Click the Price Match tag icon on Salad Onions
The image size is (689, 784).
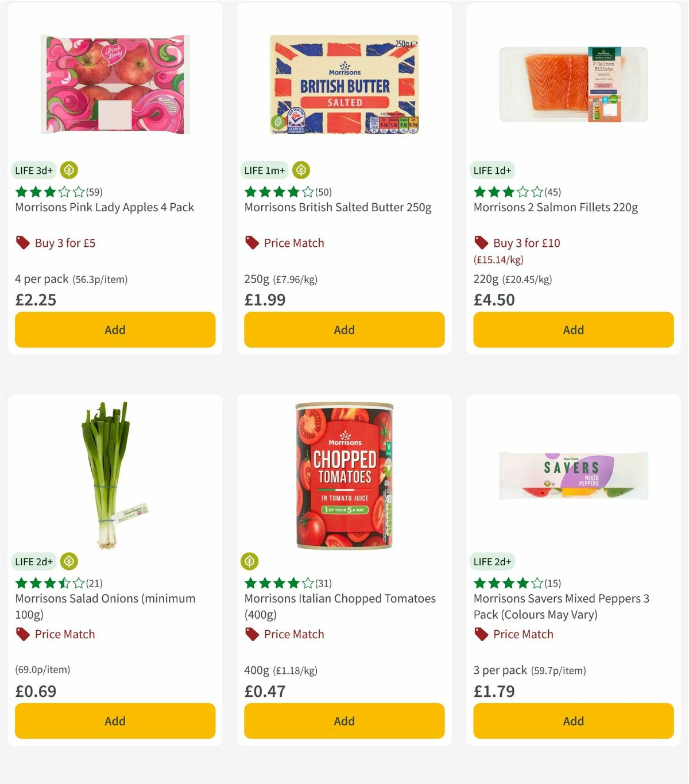click(x=22, y=634)
